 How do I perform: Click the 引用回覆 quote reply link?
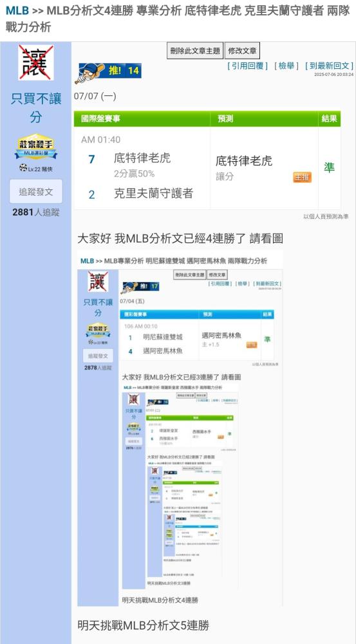[248, 66]
